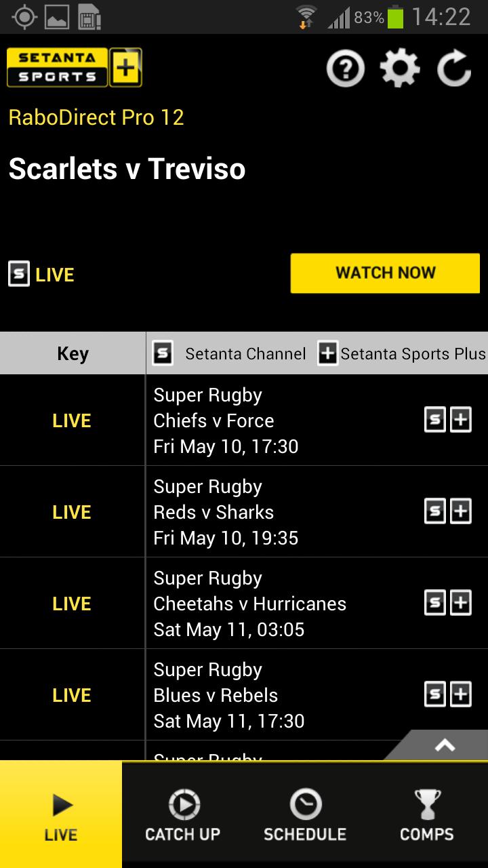Tap the Setanta Sports logo
This screenshot has width=488, height=868.
pos(56,67)
